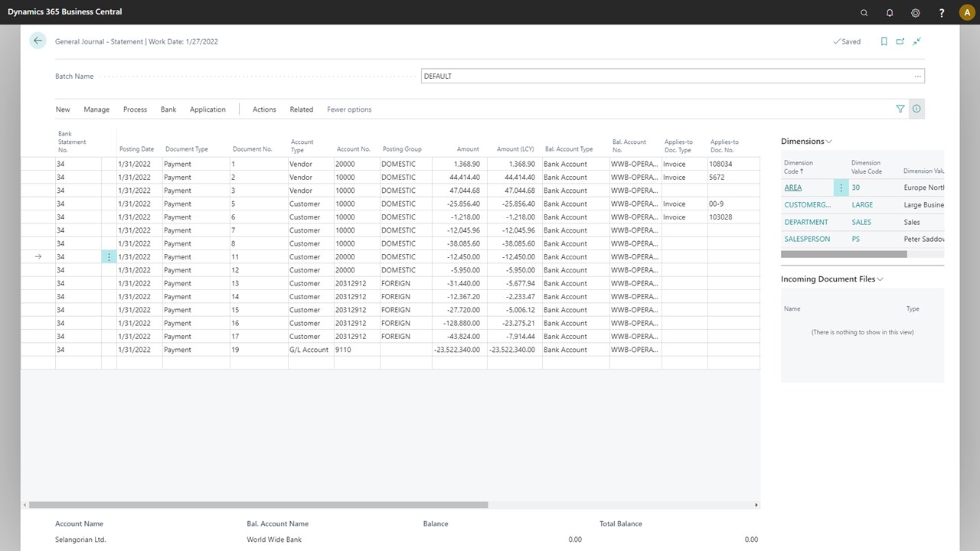The width and height of the screenshot is (980, 551).
Task: Select amount -23,522,340.00 cell
Action: click(x=459, y=350)
